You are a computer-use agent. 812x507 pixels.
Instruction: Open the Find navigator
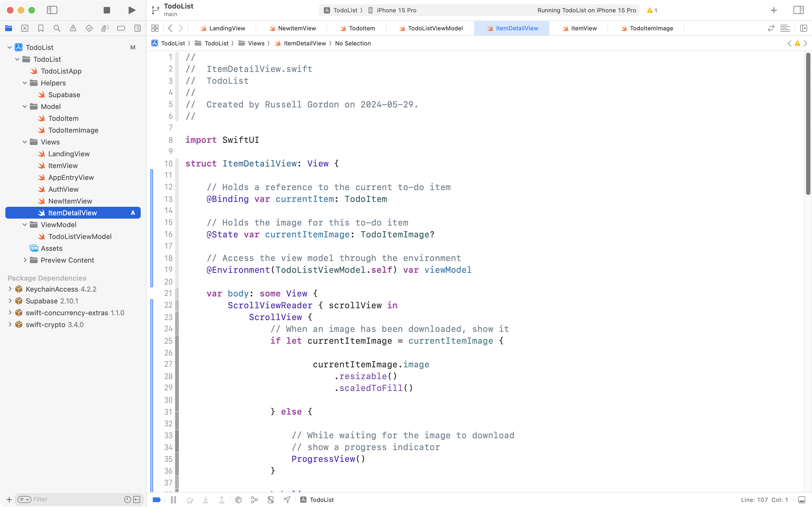(x=57, y=28)
